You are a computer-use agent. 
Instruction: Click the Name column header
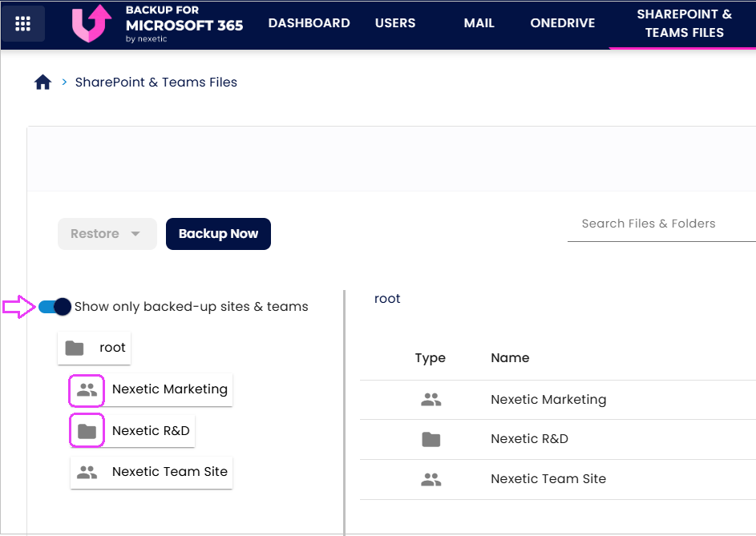click(510, 358)
